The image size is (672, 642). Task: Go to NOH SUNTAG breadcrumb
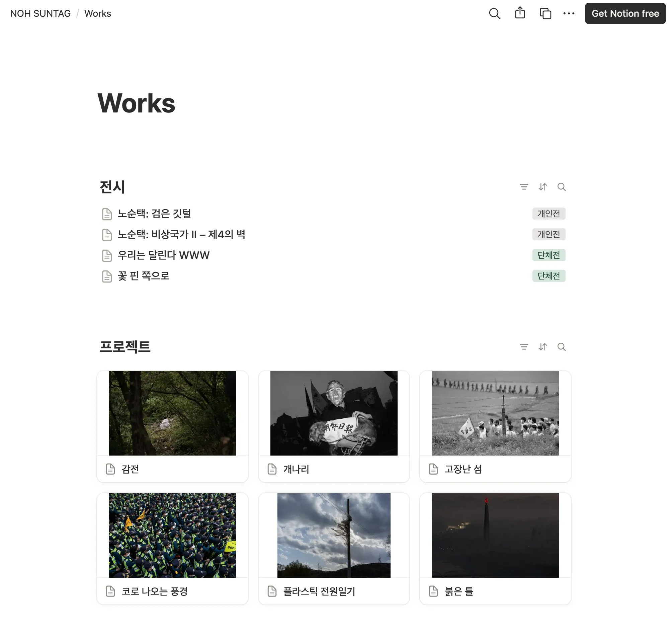(x=40, y=13)
